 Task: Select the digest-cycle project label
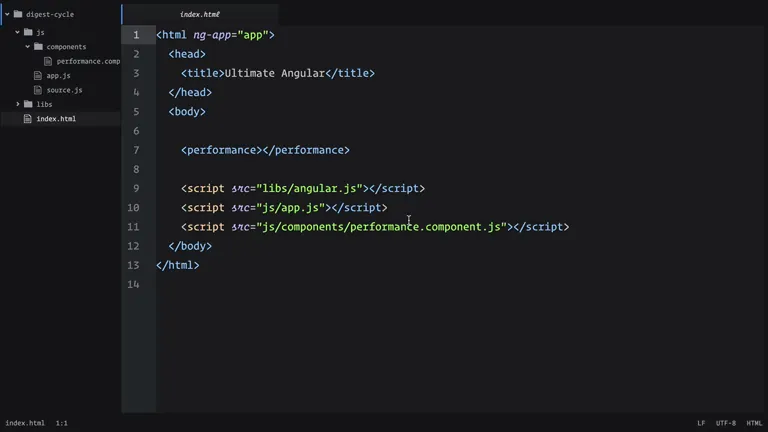pyautogui.click(x=50, y=14)
